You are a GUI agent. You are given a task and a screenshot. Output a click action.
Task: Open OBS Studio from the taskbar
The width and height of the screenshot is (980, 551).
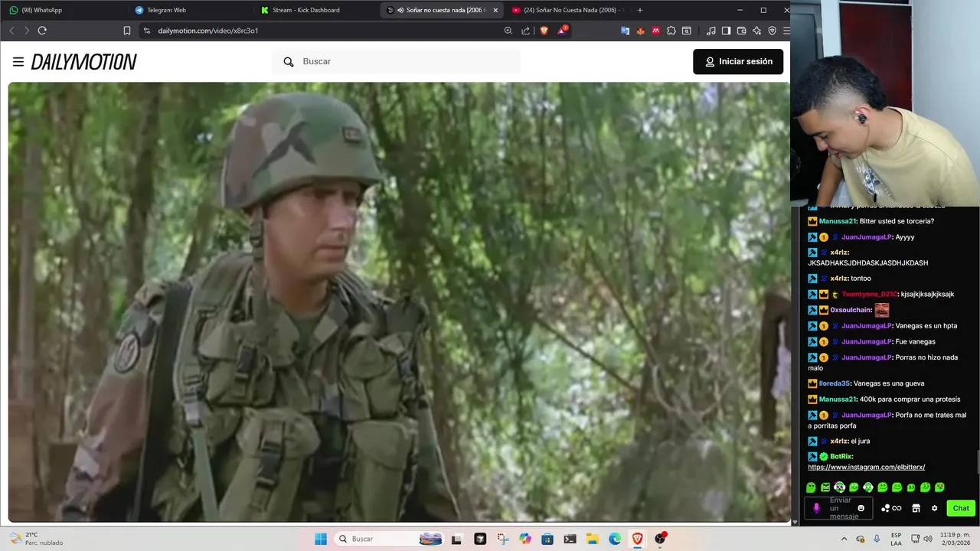tap(660, 539)
